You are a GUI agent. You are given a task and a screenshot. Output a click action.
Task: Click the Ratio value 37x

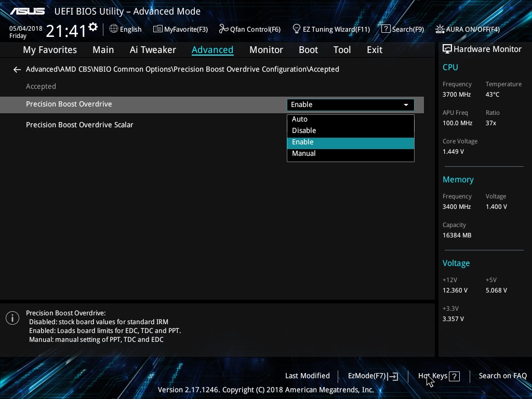point(491,123)
